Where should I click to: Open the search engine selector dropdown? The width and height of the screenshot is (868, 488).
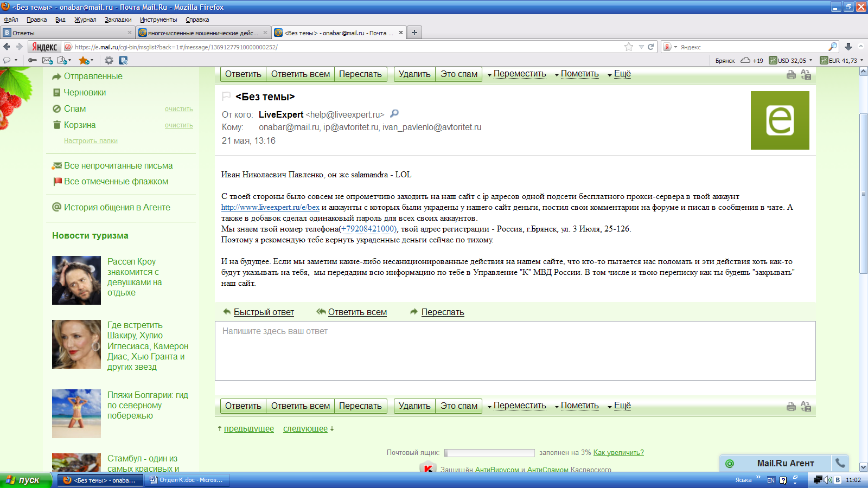(x=671, y=47)
